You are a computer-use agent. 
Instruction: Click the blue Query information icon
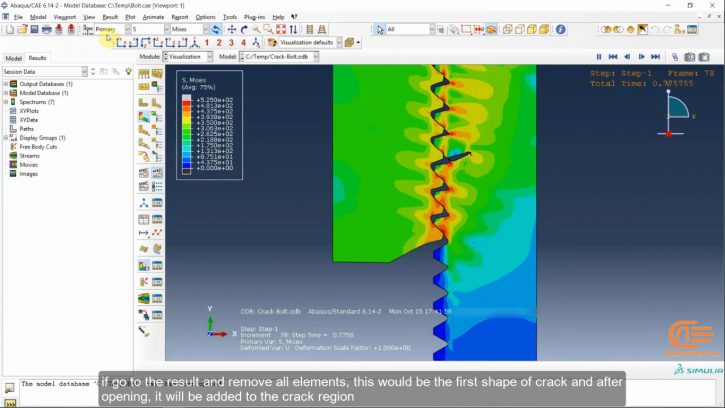(560, 29)
